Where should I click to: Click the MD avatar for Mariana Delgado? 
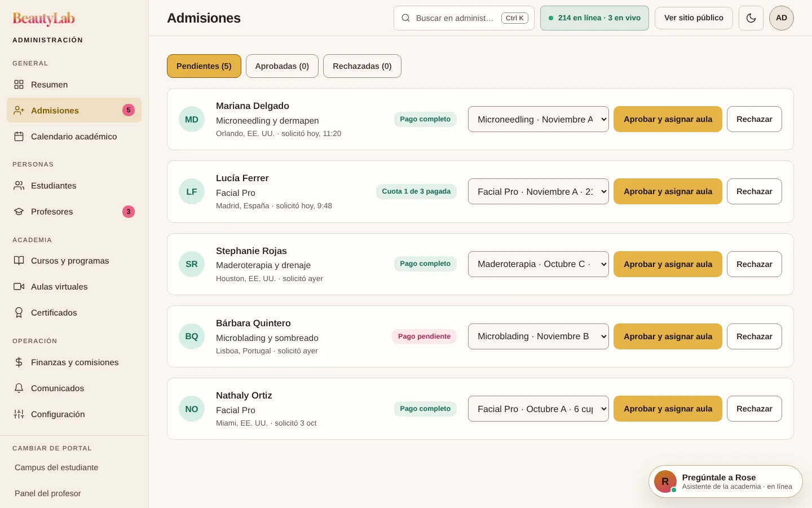pyautogui.click(x=192, y=119)
